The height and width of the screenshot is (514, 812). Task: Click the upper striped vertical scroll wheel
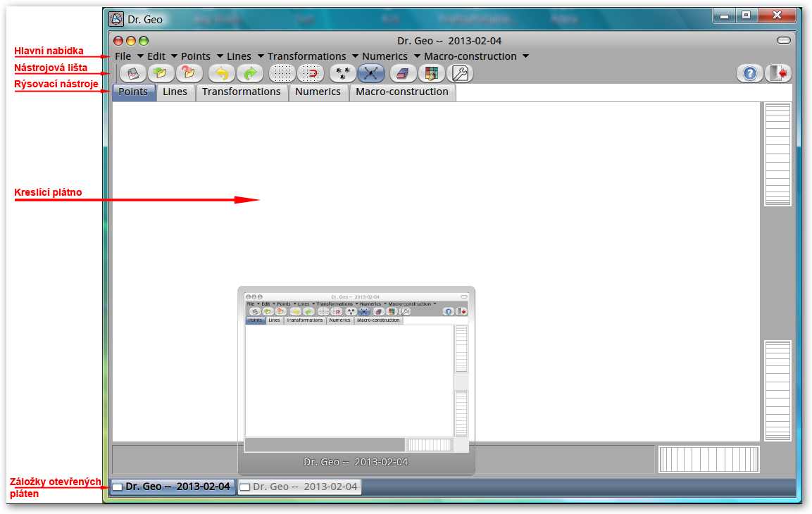click(x=777, y=154)
